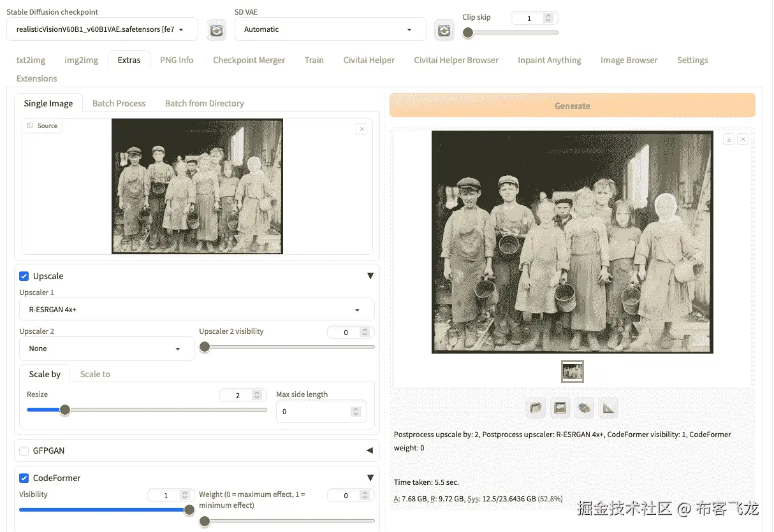Enable the GFPGAN checkbox
Screen dimensions: 774x532
pyautogui.click(x=24, y=451)
